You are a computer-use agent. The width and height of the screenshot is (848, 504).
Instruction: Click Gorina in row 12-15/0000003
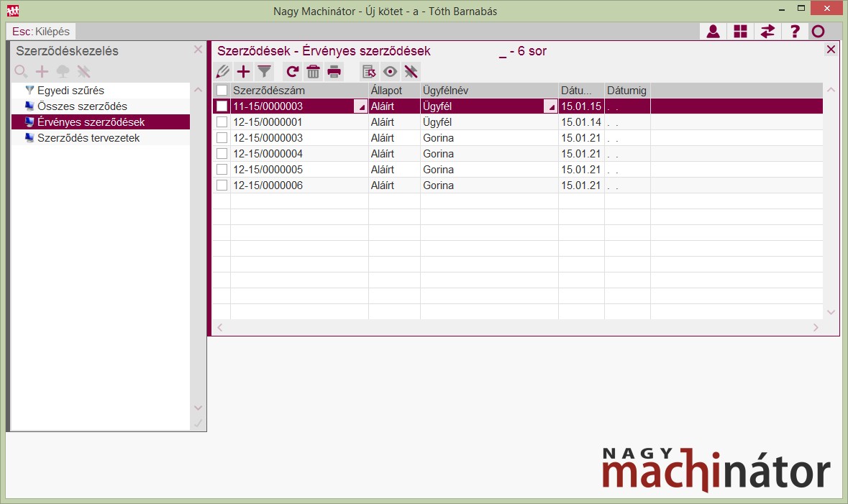pos(438,138)
